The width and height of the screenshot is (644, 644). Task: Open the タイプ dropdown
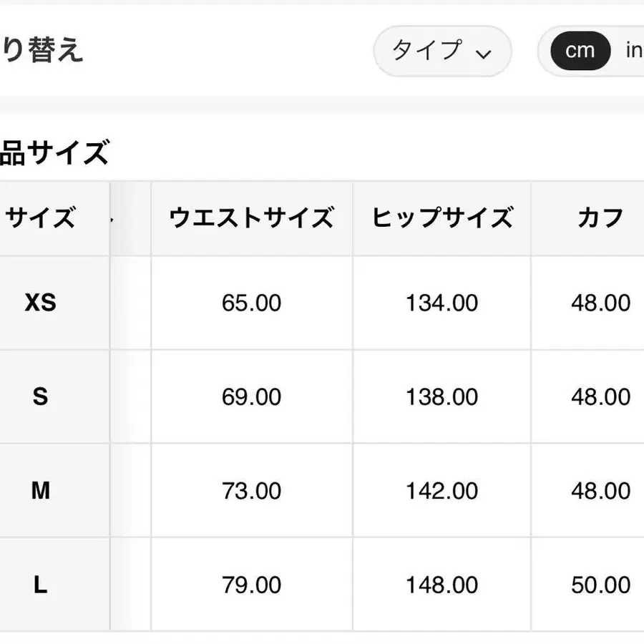[x=442, y=51]
